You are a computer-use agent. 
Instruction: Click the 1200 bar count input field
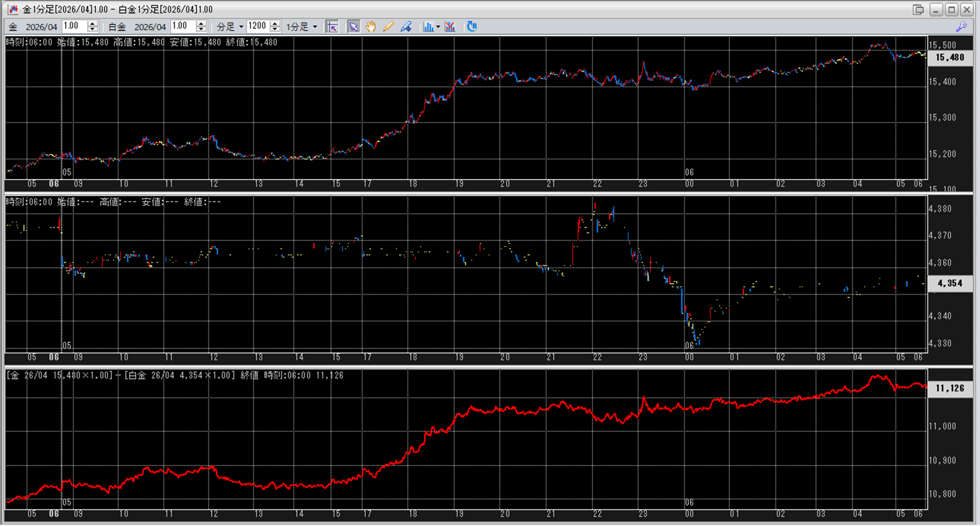click(257, 26)
